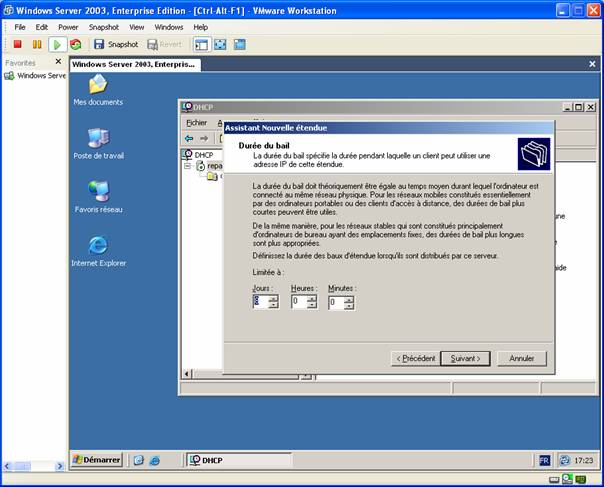
Task: Decrease the Jours value with down arrow
Action: [x=273, y=305]
